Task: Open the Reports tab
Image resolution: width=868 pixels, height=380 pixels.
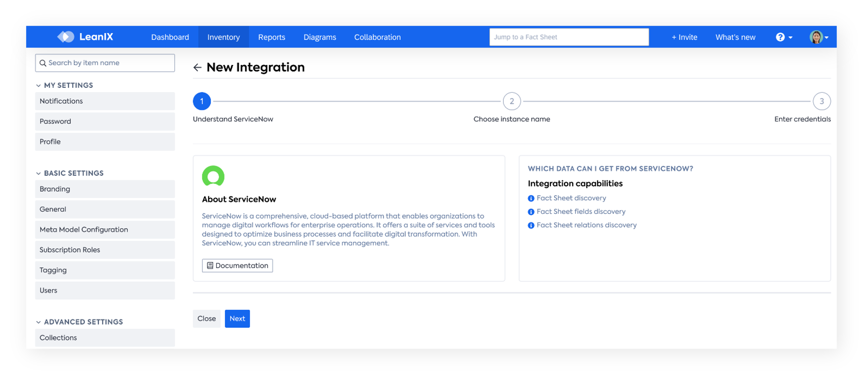Action: (x=272, y=37)
